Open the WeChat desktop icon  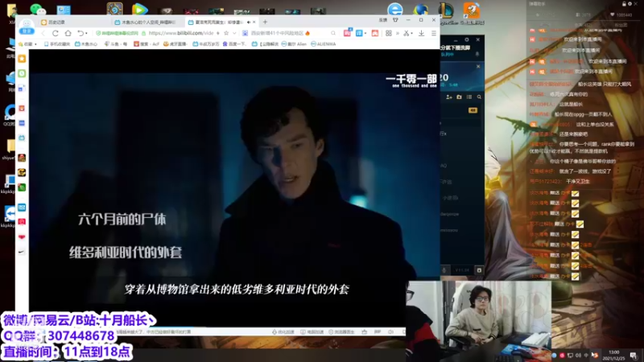(x=38, y=9)
